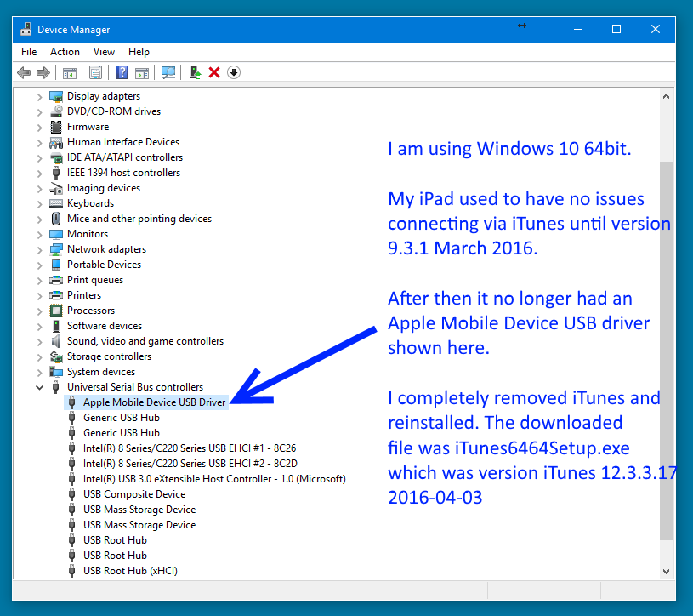The image size is (693, 616).
Task: Click the Storage controllers icon
Action: pyautogui.click(x=56, y=356)
